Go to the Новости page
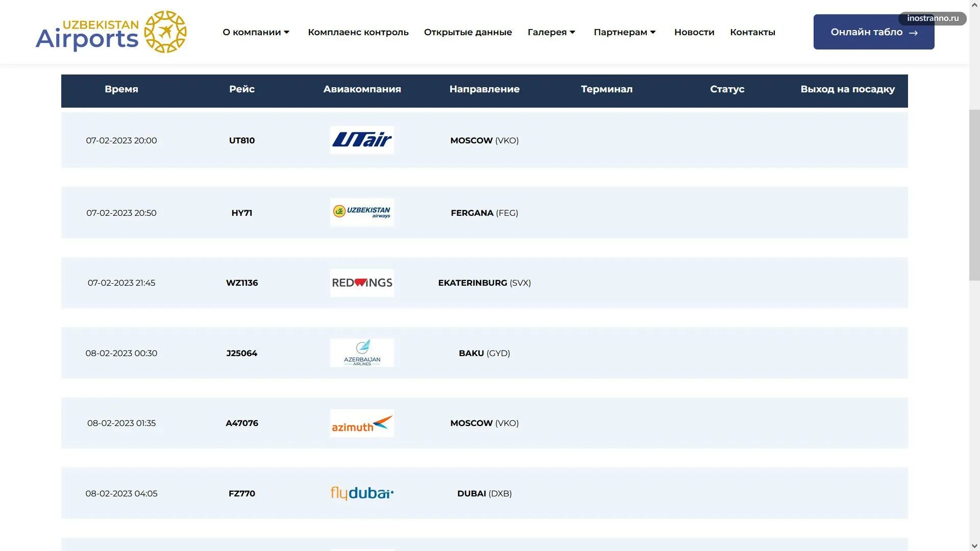980x551 pixels. click(x=694, y=32)
